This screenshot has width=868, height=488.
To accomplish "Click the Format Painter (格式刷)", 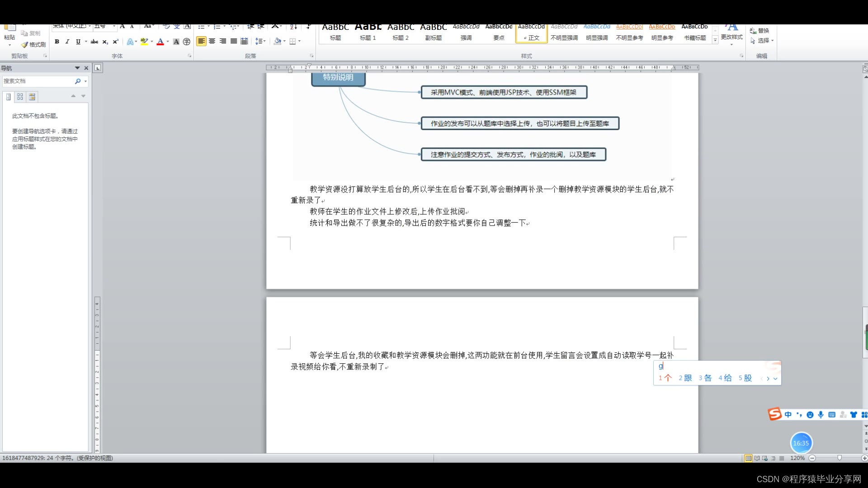I will [33, 44].
